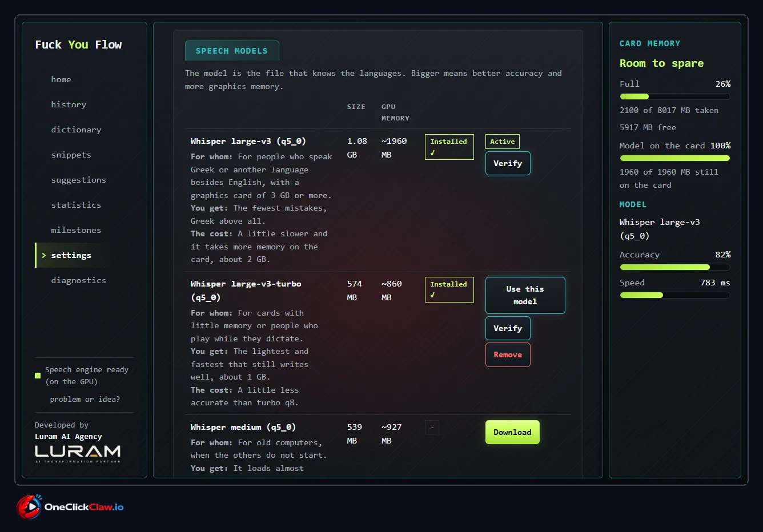The width and height of the screenshot is (763, 532).
Task: Click the Luram AI Agency link
Action: point(69,436)
